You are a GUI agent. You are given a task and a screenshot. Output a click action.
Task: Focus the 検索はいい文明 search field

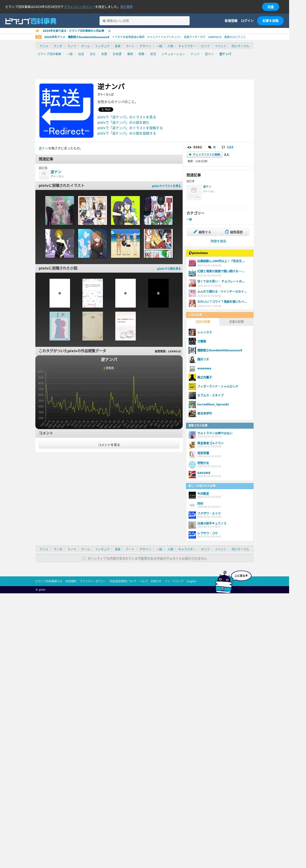tap(144, 21)
